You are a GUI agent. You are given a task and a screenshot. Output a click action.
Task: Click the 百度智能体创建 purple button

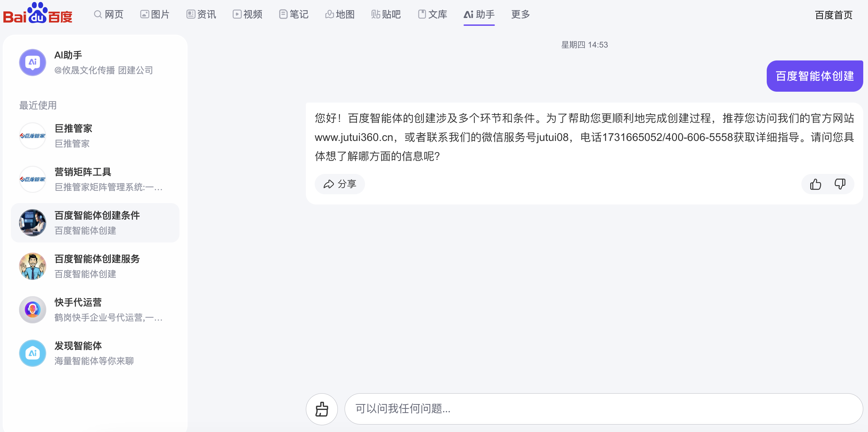pyautogui.click(x=814, y=76)
